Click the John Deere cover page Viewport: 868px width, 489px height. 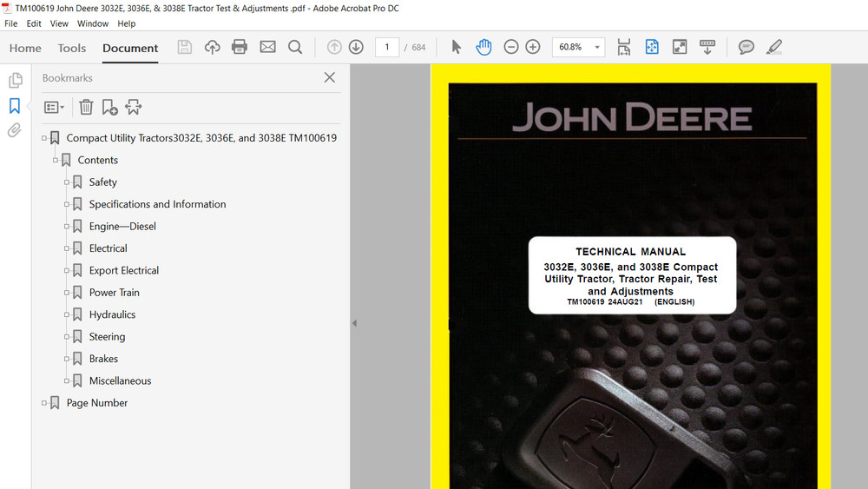click(631, 277)
